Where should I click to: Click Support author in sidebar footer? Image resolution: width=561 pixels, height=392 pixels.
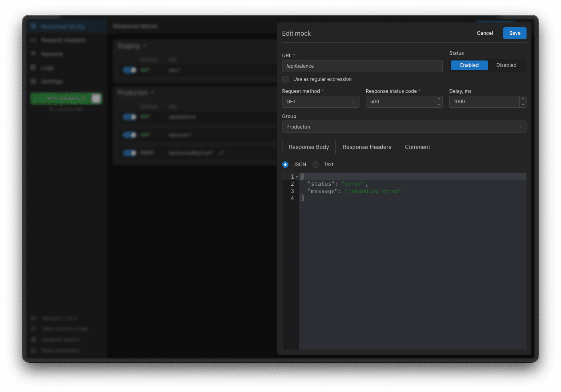click(x=61, y=340)
